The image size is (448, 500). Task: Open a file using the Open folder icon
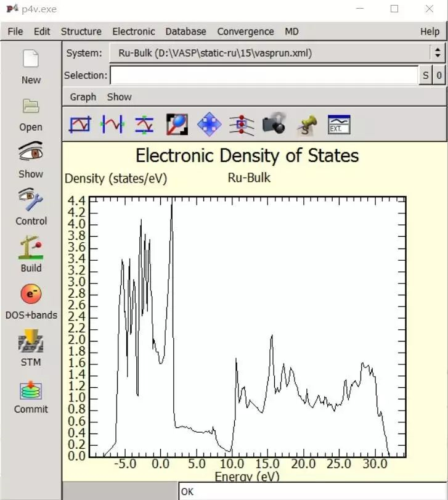[x=31, y=107]
